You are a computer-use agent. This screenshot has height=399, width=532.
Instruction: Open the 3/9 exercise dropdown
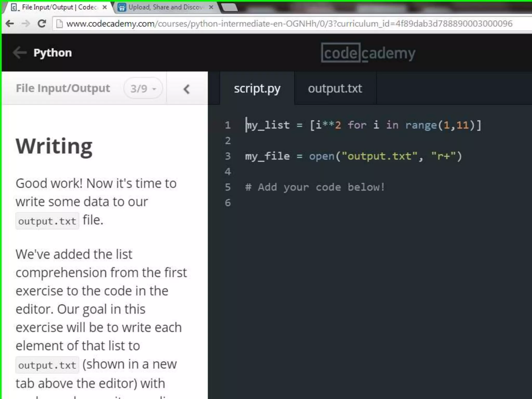(143, 88)
